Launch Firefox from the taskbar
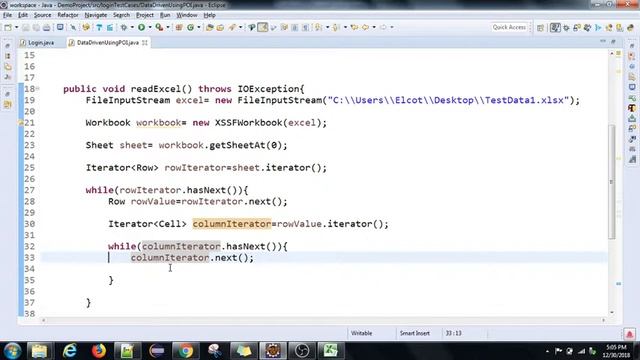The width and height of the screenshot is (640, 360). click(98, 351)
